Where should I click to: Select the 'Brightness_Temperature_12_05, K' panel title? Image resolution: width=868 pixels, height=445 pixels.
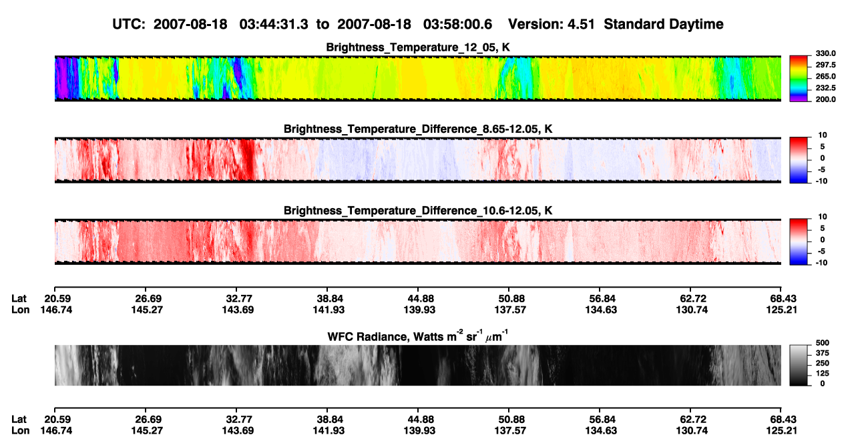[418, 47]
